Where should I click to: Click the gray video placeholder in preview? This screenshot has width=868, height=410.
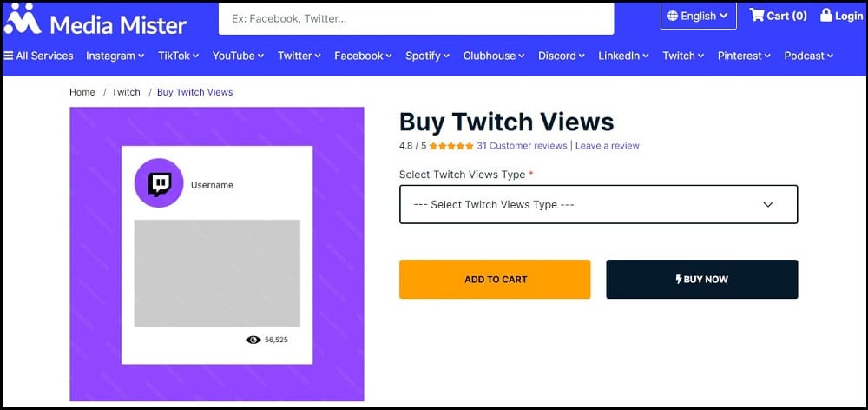click(217, 273)
